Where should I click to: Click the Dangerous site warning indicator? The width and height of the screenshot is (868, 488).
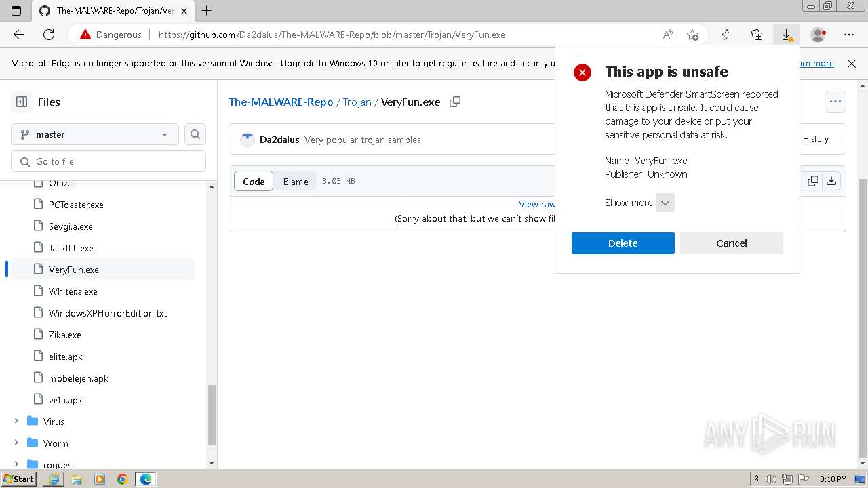(111, 35)
